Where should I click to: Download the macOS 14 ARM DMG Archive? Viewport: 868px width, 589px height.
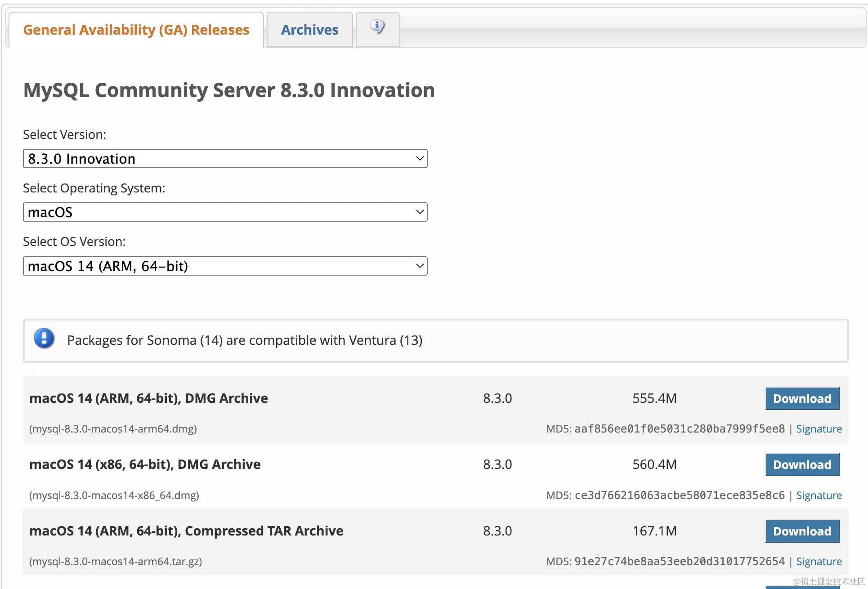(x=802, y=398)
